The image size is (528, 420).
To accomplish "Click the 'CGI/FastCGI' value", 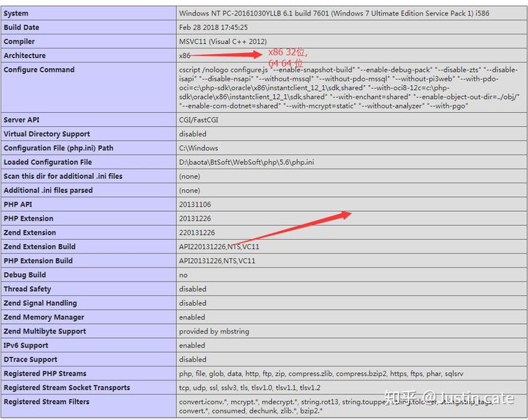I will coord(198,119).
